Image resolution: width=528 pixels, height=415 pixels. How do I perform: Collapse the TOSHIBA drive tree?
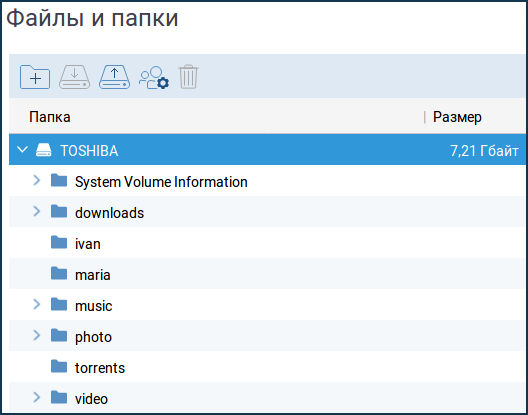pos(22,150)
